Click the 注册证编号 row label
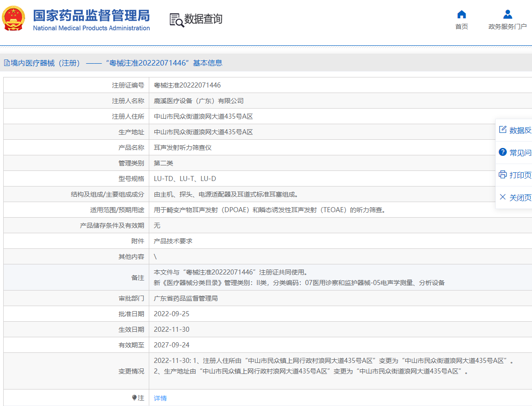 tap(128, 85)
